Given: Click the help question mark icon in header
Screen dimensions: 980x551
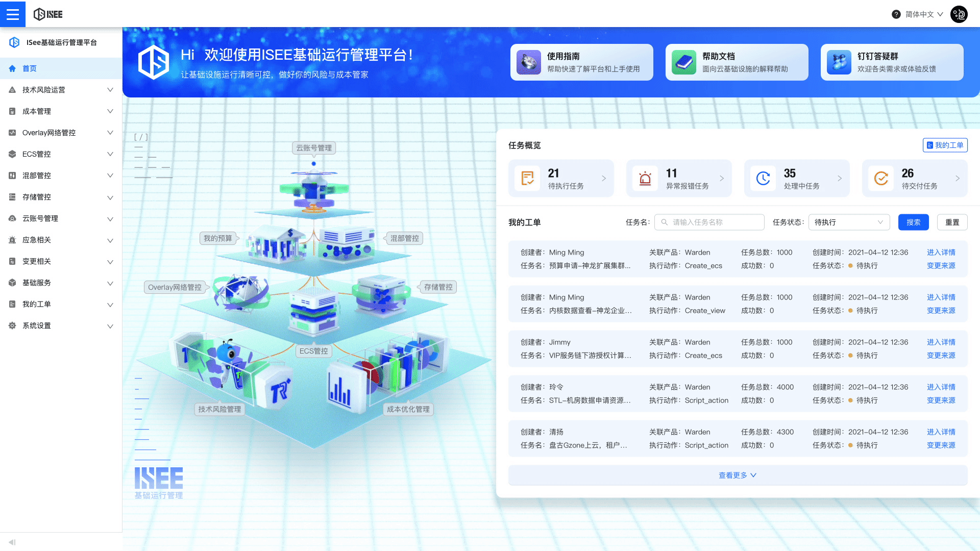Looking at the screenshot, I should 896,14.
